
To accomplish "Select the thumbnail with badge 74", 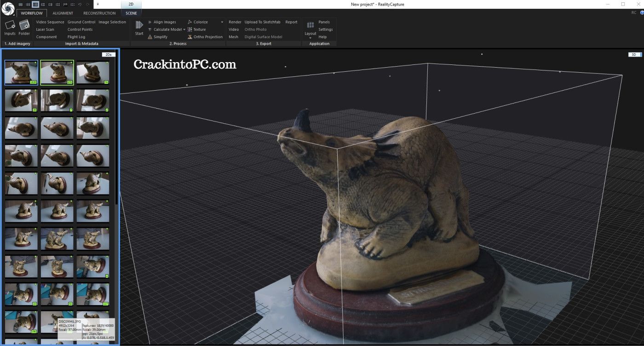I will 93,73.
